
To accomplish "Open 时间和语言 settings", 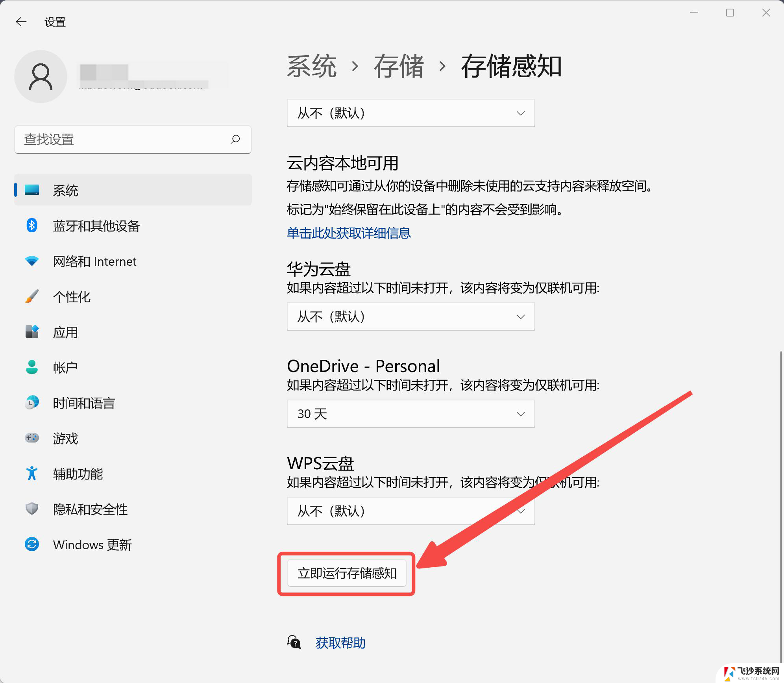I will pyautogui.click(x=133, y=403).
